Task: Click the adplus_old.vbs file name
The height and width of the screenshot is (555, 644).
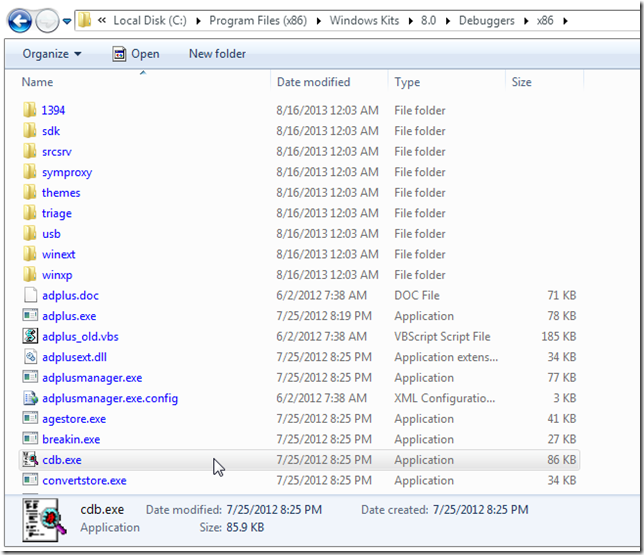Action: 80,337
